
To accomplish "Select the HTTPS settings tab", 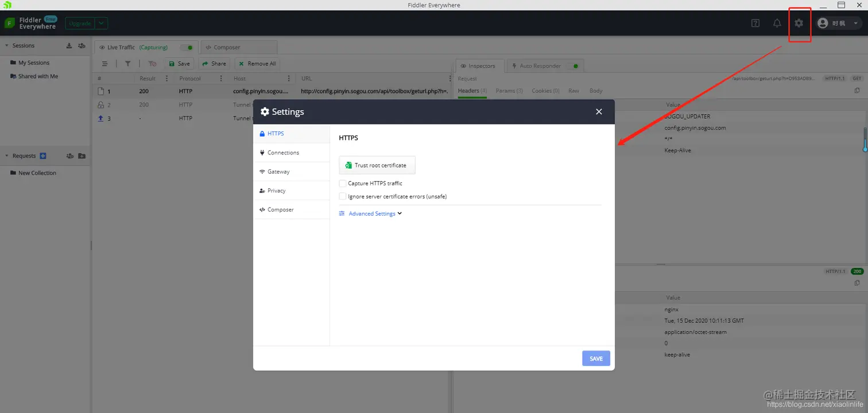I will click(292, 134).
